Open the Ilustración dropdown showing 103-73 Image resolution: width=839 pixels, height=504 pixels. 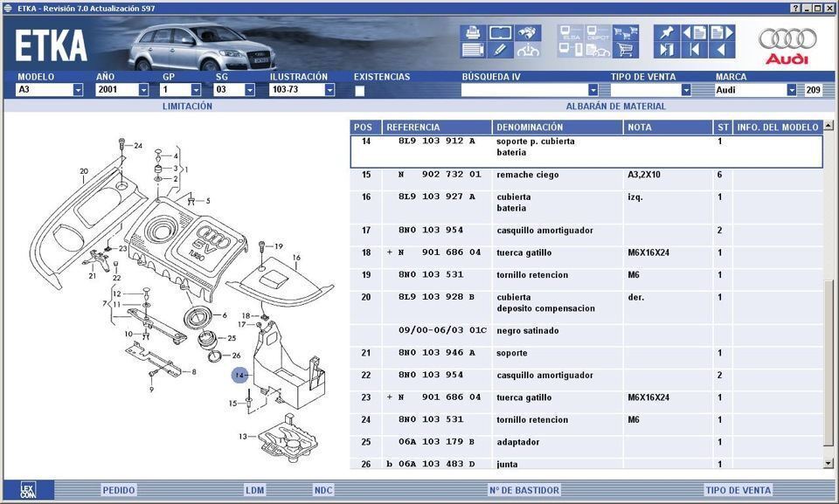[329, 90]
